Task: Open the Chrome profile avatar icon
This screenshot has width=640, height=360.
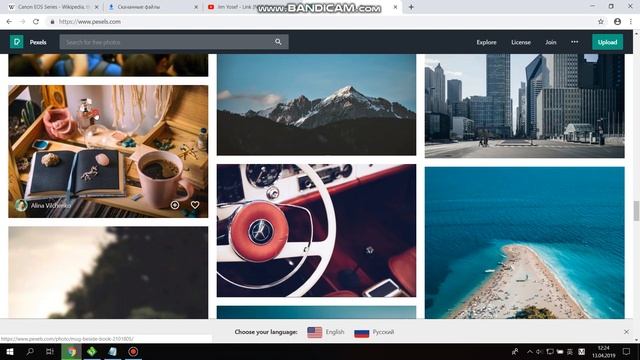Action: coord(617,22)
